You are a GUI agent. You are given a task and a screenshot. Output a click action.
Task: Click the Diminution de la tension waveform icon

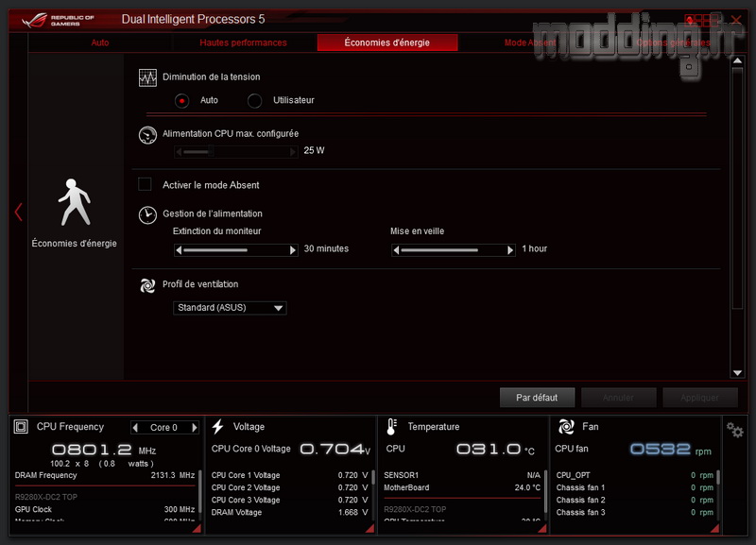[x=147, y=77]
